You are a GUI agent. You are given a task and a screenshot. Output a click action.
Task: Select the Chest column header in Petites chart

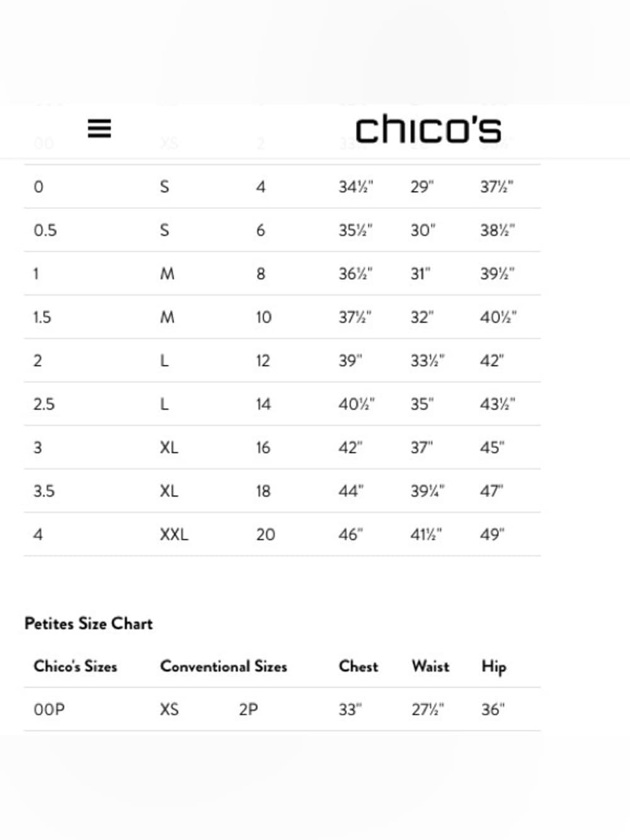click(358, 666)
